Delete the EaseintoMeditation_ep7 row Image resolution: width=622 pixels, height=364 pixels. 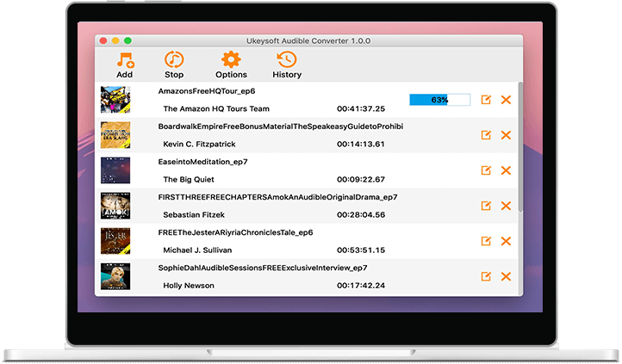(506, 170)
